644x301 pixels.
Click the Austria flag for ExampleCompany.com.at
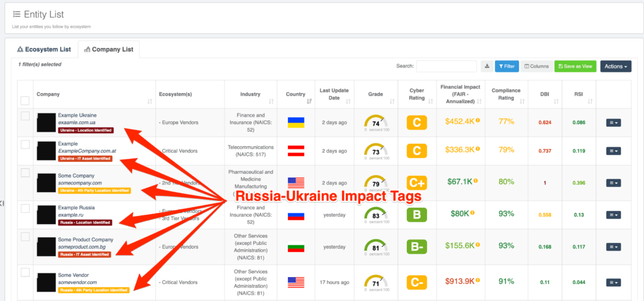point(296,151)
